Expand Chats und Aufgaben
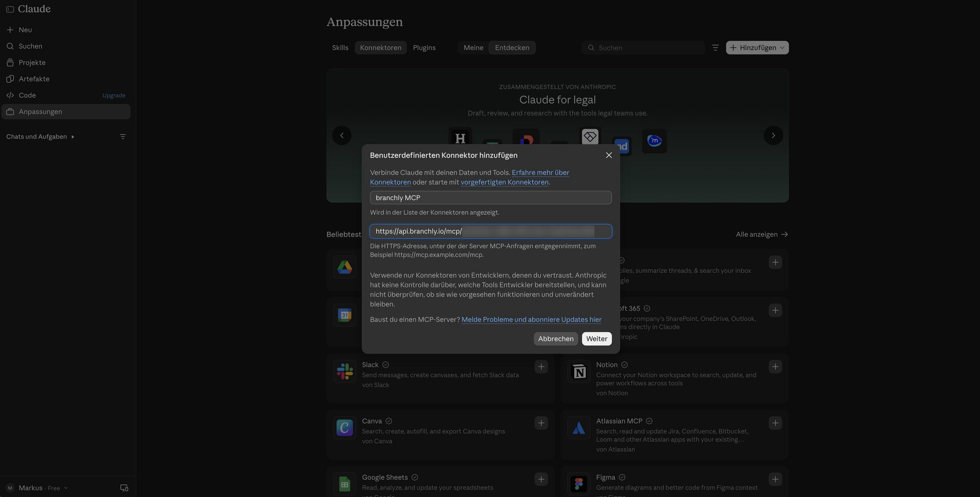Viewport: 980px width, 497px height. [x=40, y=137]
